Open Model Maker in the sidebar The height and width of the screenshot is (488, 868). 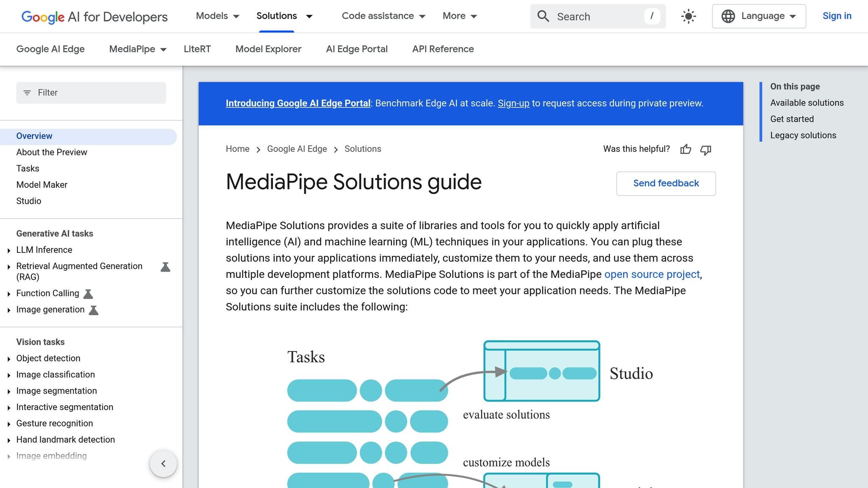tap(42, 185)
